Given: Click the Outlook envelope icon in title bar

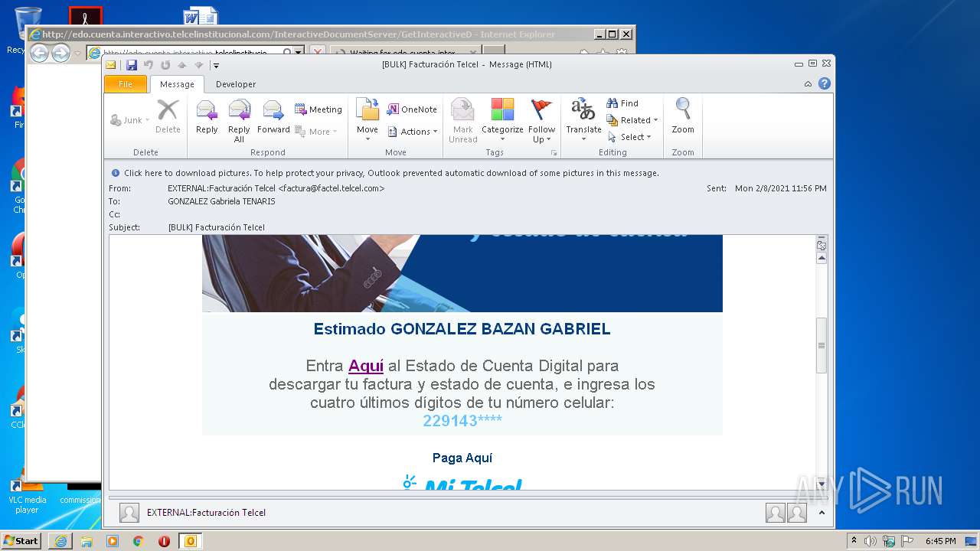Looking at the screenshot, I should coord(111,65).
